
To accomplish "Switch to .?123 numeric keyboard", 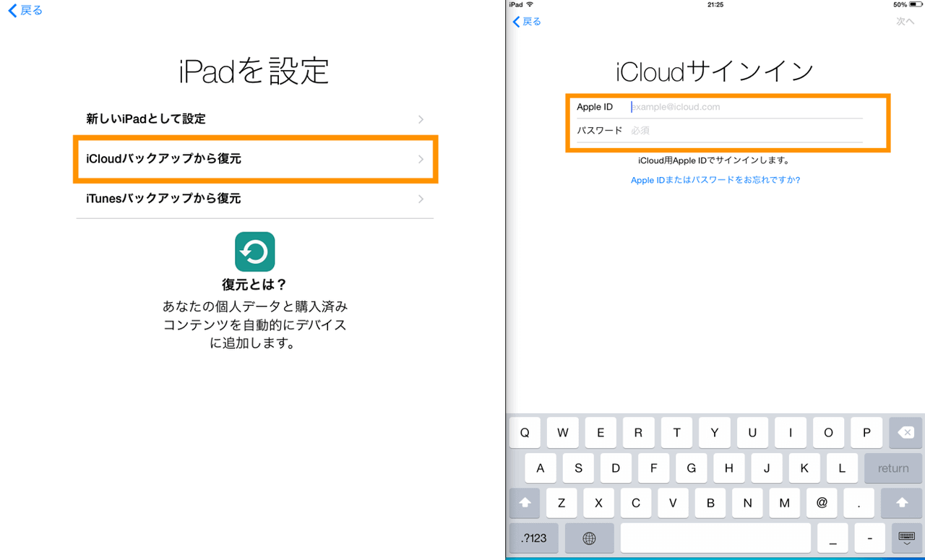I will click(534, 538).
